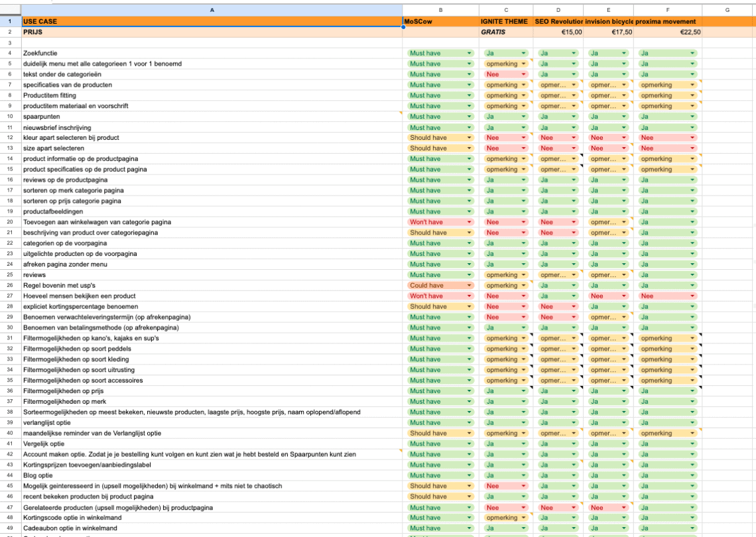The height and width of the screenshot is (537, 756).
Task: Click the MoSCoW header cell
Action: click(441, 22)
